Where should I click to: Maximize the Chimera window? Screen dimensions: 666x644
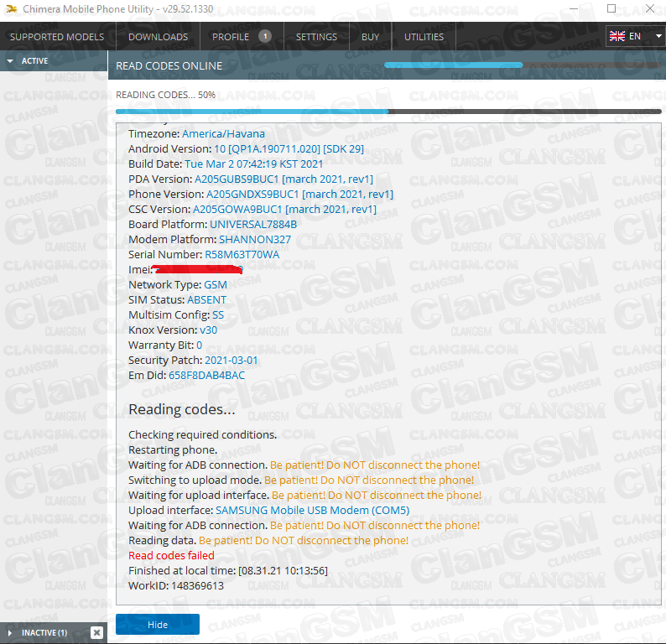611,8
